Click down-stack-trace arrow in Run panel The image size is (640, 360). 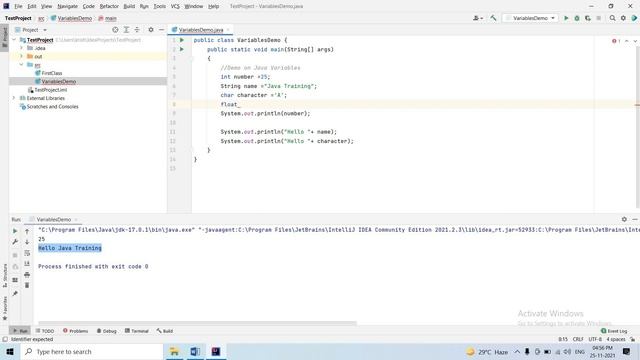point(27,242)
